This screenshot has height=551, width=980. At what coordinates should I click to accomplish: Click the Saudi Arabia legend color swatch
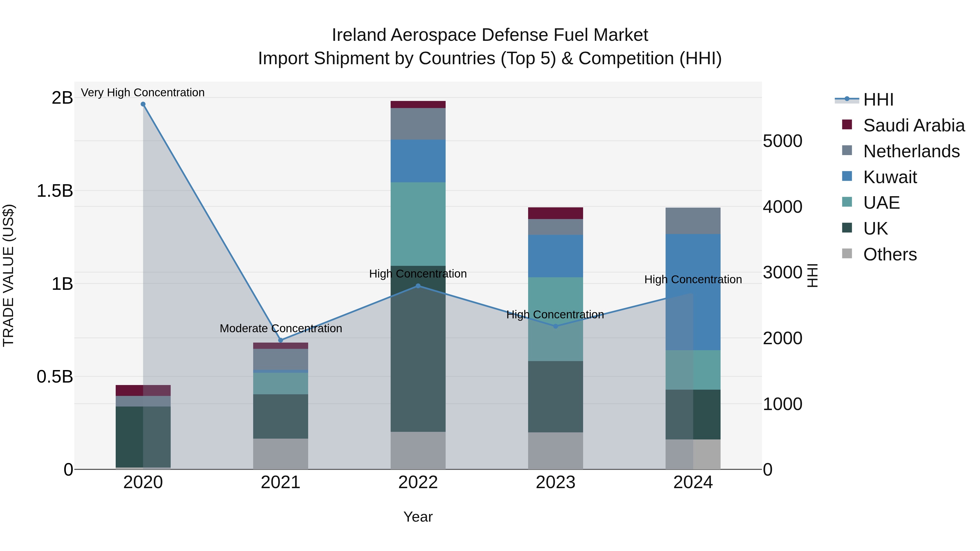[847, 124]
